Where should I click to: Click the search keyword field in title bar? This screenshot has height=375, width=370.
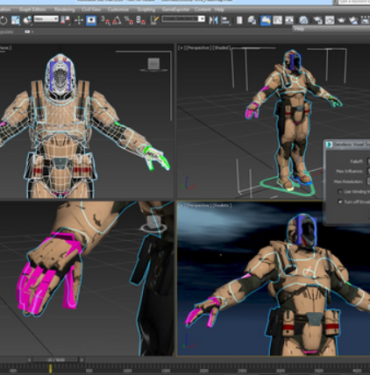(354, 2)
